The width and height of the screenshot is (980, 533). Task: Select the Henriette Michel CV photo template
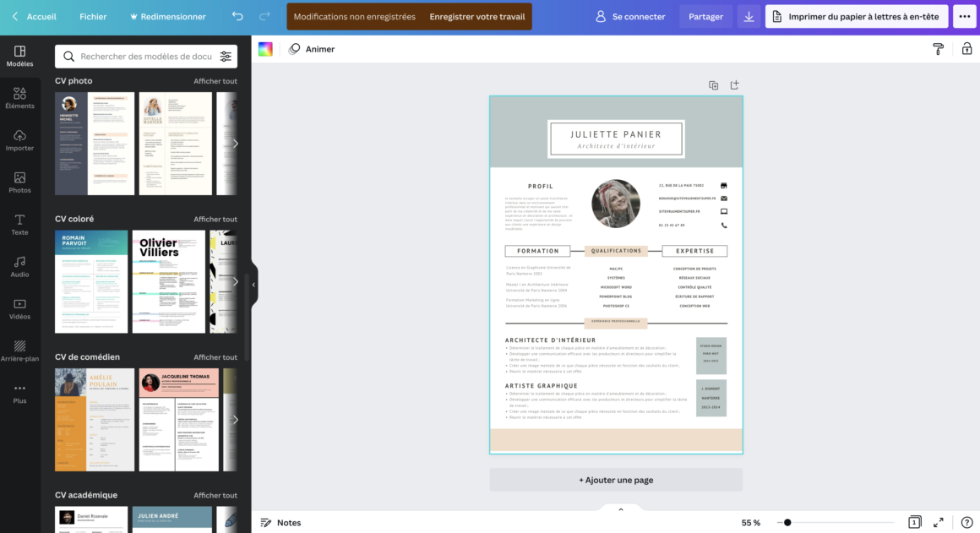click(95, 143)
